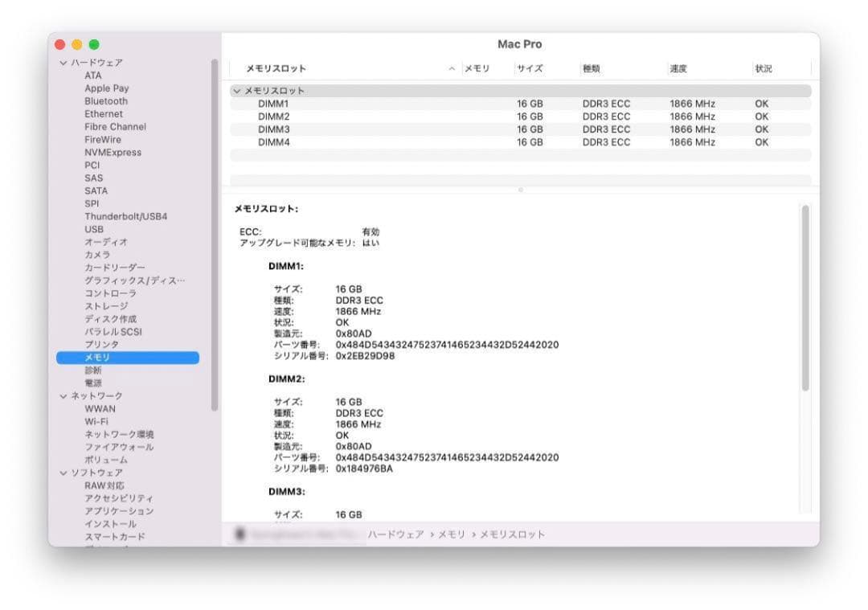This screenshot has height=610, width=868.
Task: Sort table by サイズ column
Action: click(530, 69)
